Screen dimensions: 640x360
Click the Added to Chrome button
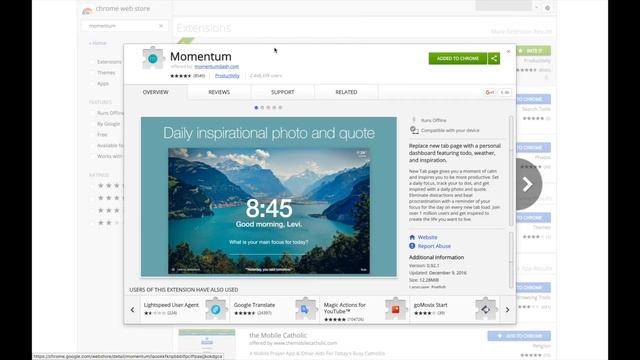458,58
